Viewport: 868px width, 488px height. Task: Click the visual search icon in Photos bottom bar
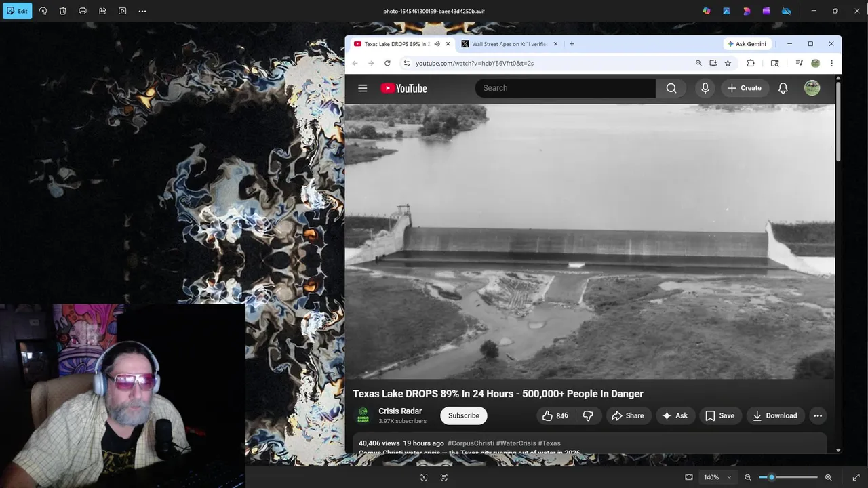[x=424, y=477]
